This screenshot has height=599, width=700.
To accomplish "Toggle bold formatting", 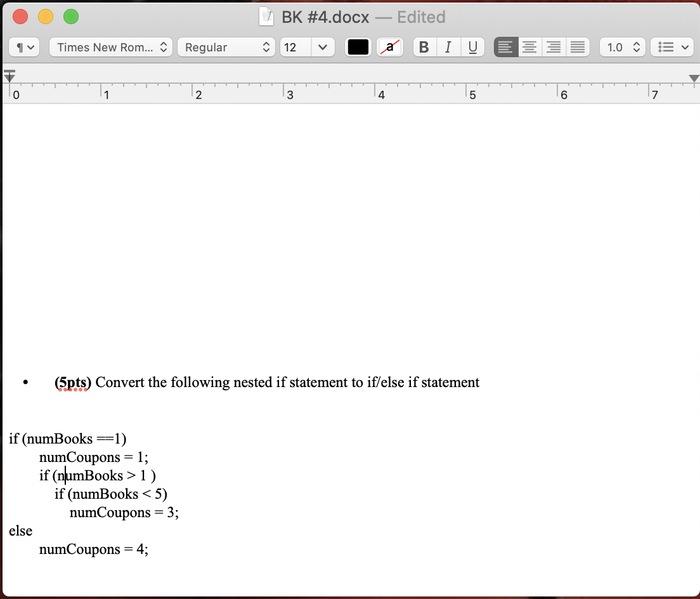I will (x=424, y=47).
